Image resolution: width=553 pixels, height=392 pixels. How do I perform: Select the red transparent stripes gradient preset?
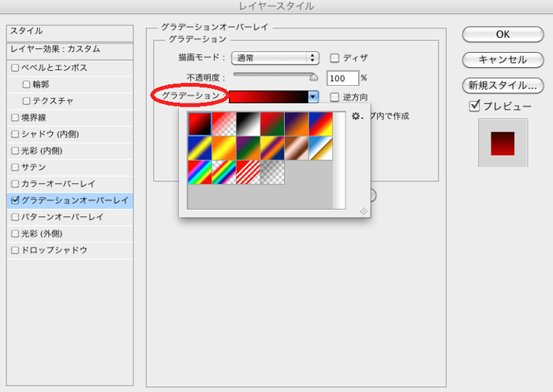click(248, 173)
